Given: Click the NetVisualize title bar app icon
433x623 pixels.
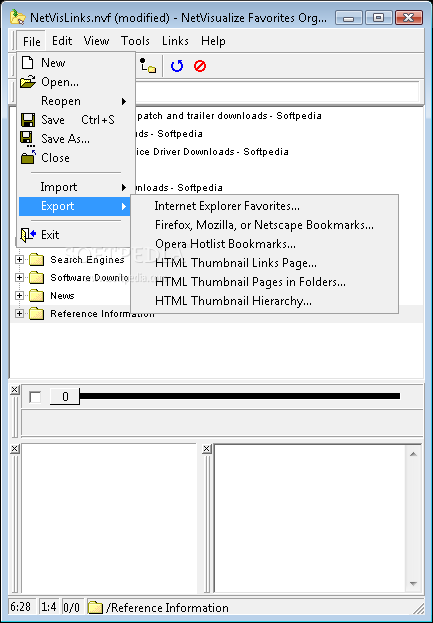Looking at the screenshot, I should (x=18, y=17).
